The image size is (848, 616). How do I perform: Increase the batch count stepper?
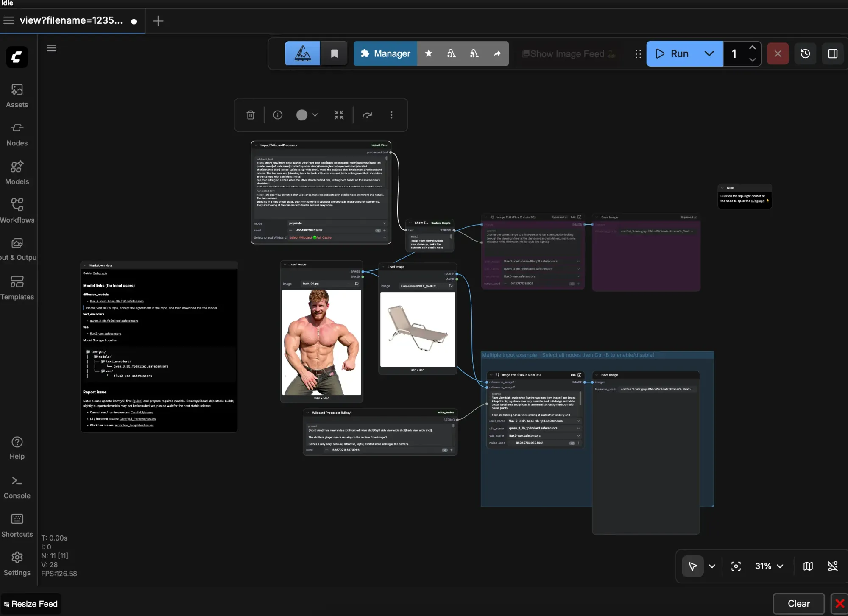tap(752, 48)
